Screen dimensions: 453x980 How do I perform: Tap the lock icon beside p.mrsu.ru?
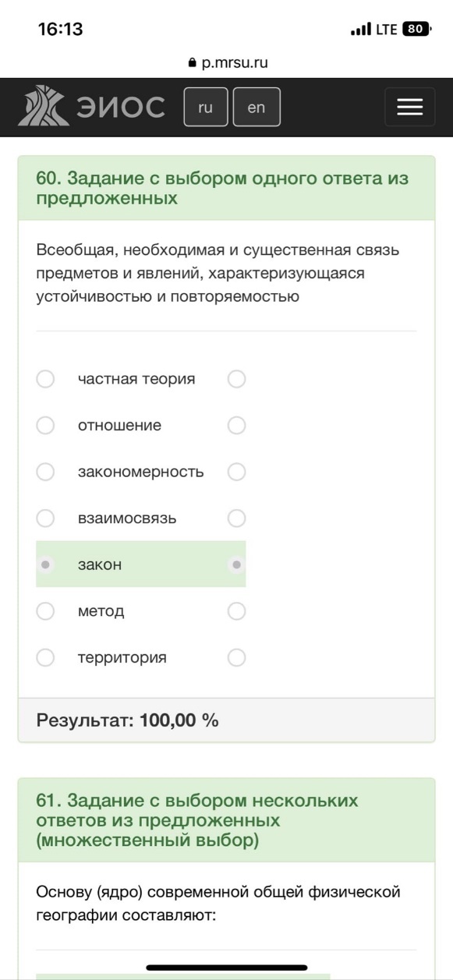coord(193,64)
